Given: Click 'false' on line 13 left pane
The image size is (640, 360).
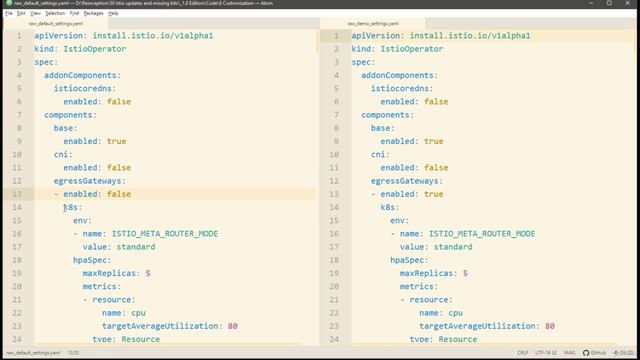Looking at the screenshot, I should [x=119, y=194].
